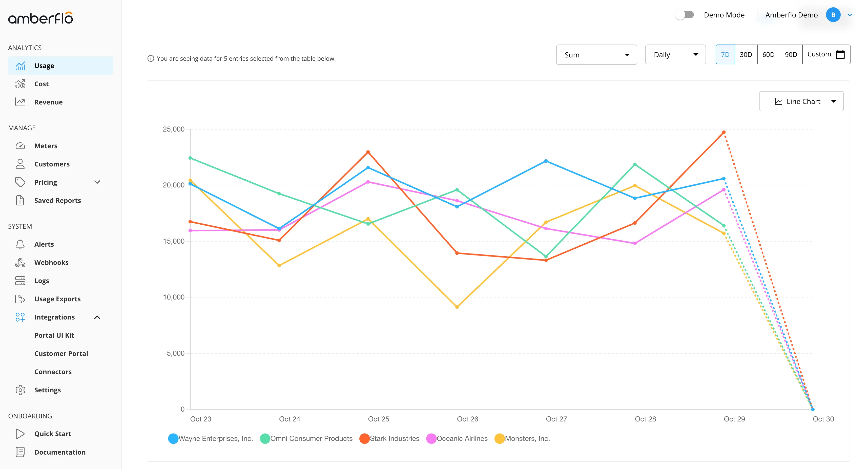Click the Quick Start play icon
The image size is (868, 469).
[x=20, y=434]
